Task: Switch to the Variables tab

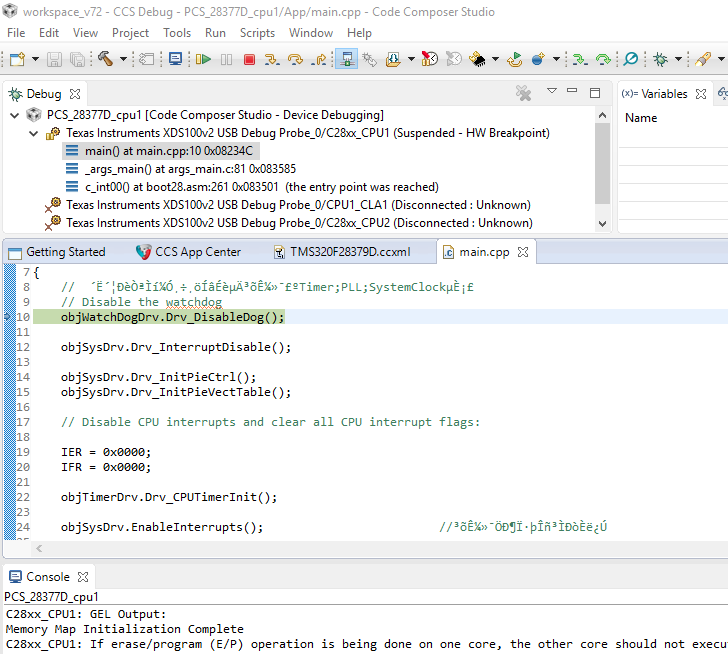Action: tap(664, 94)
